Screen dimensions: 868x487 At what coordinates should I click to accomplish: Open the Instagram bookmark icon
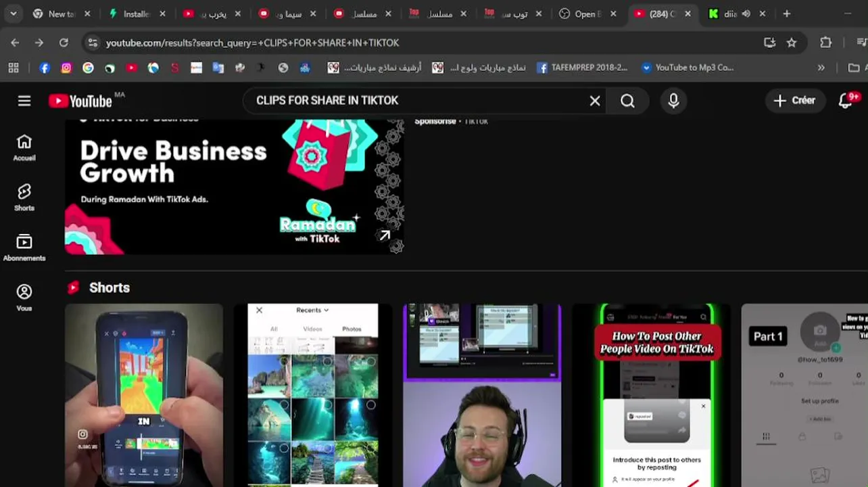click(x=66, y=68)
